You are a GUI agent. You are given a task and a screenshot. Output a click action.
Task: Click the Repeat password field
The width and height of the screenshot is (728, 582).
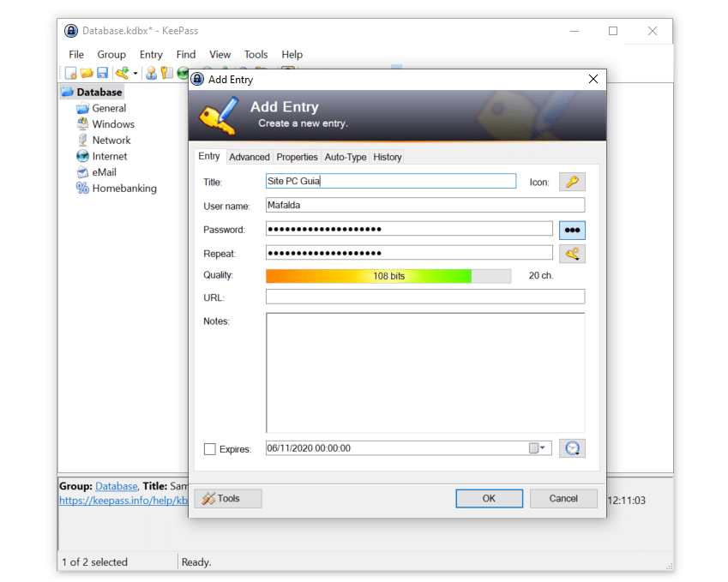click(410, 253)
